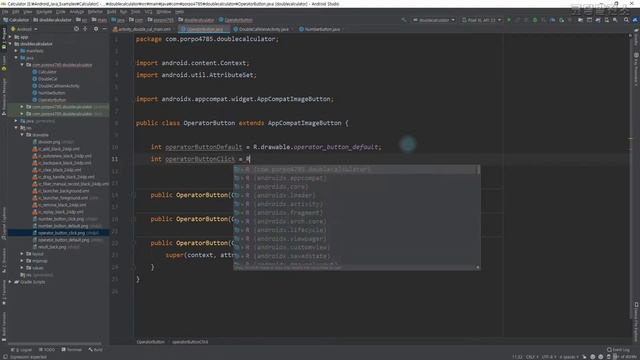
Task: Open the Pixel device selector dropdown
Action: point(482,20)
